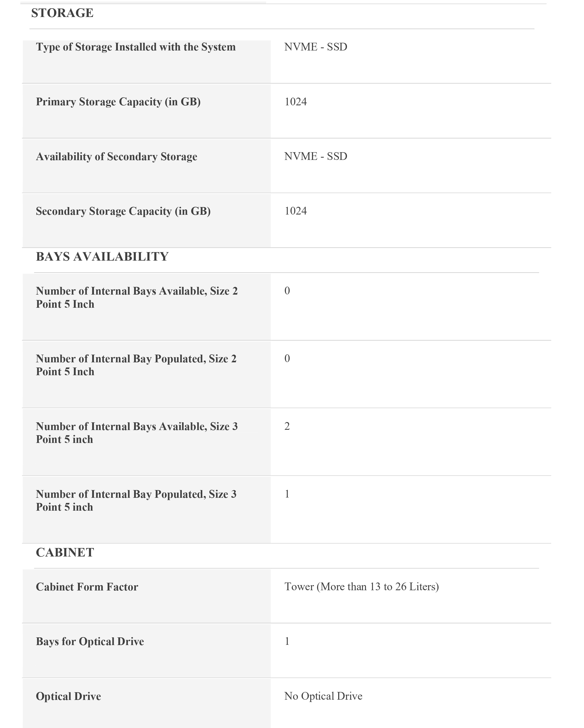
Task: Click the 'Internal Bay Populated, Size 3 Point 5 inch' label
Action: [136, 500]
